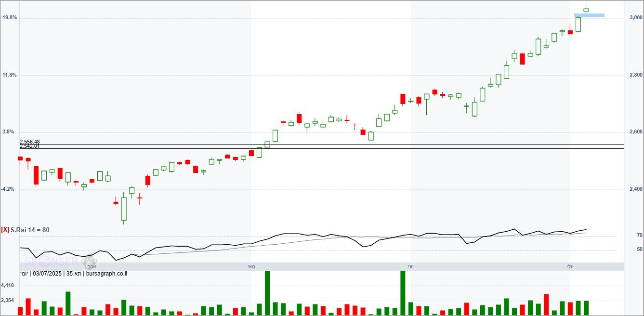Click the tall green volume bar at end of May
This screenshot has width=644, height=316.
pos(403,293)
